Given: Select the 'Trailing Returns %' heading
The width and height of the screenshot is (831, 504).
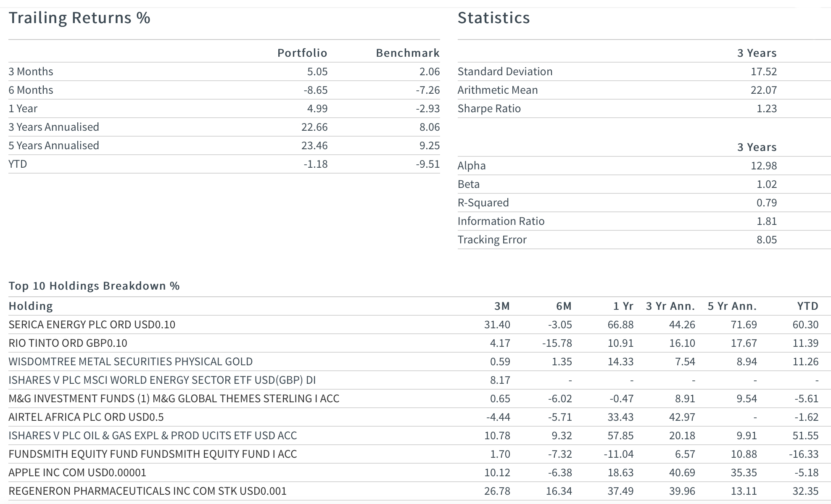Looking at the screenshot, I should coord(79,18).
